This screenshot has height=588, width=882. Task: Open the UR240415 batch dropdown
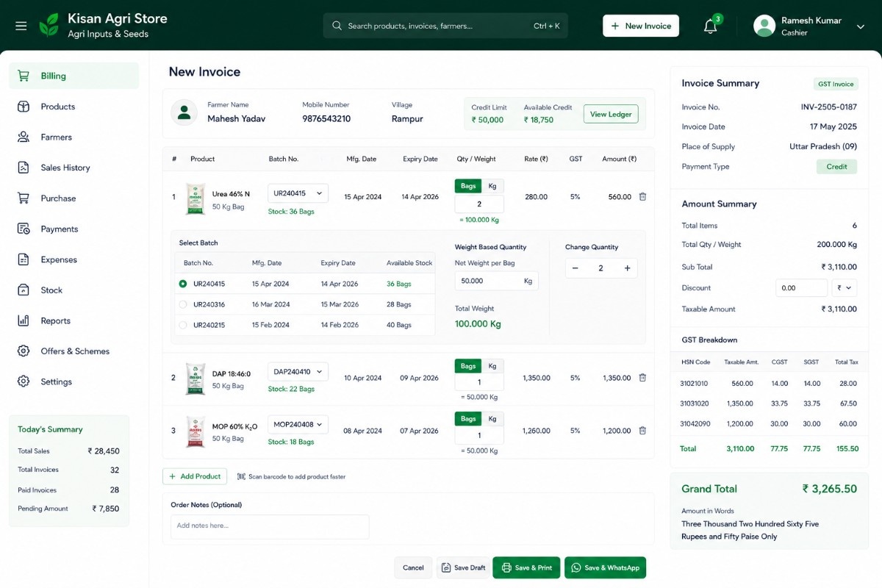(298, 193)
